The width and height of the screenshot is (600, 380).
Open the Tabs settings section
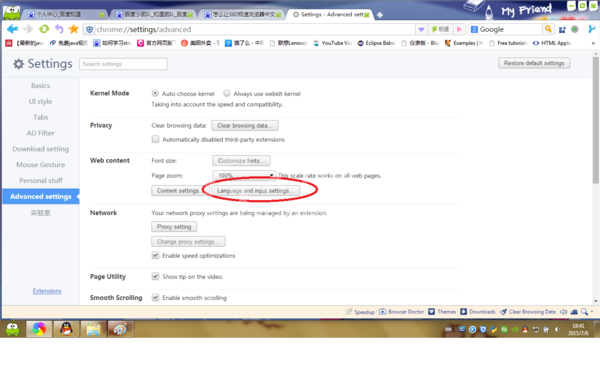(x=41, y=117)
